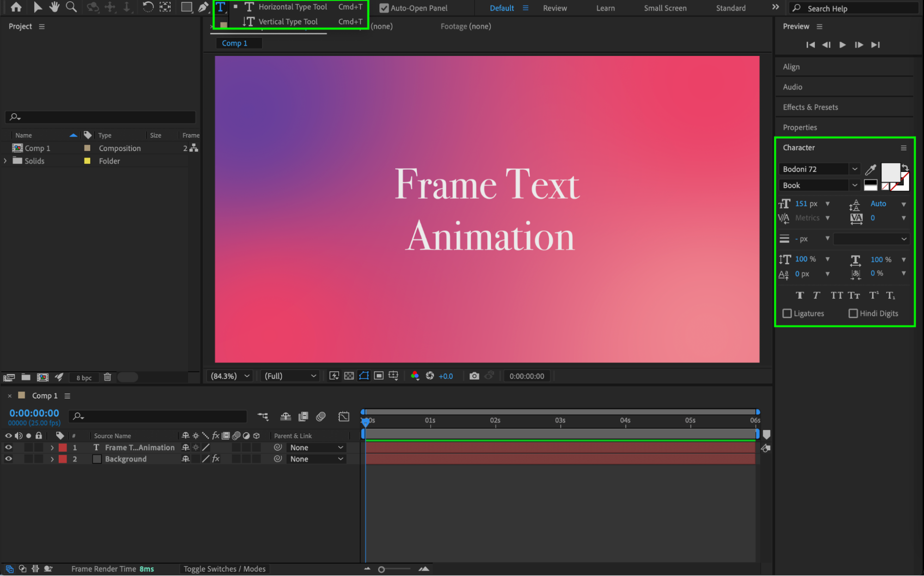The width and height of the screenshot is (924, 576).
Task: Toggle the Auto-Open Panel checkbox
Action: pyautogui.click(x=384, y=8)
